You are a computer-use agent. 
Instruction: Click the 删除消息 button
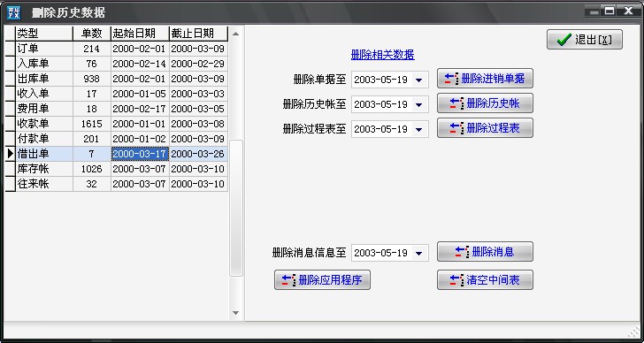(485, 252)
